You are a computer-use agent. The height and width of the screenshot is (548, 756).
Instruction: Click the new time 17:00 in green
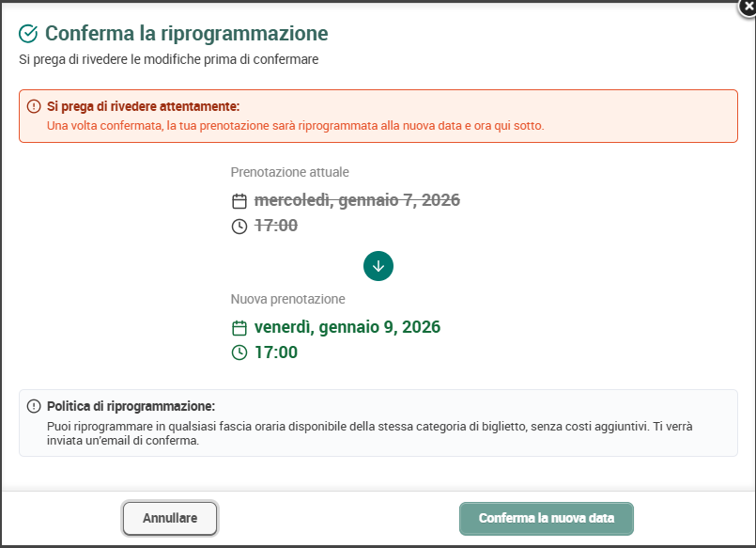276,352
